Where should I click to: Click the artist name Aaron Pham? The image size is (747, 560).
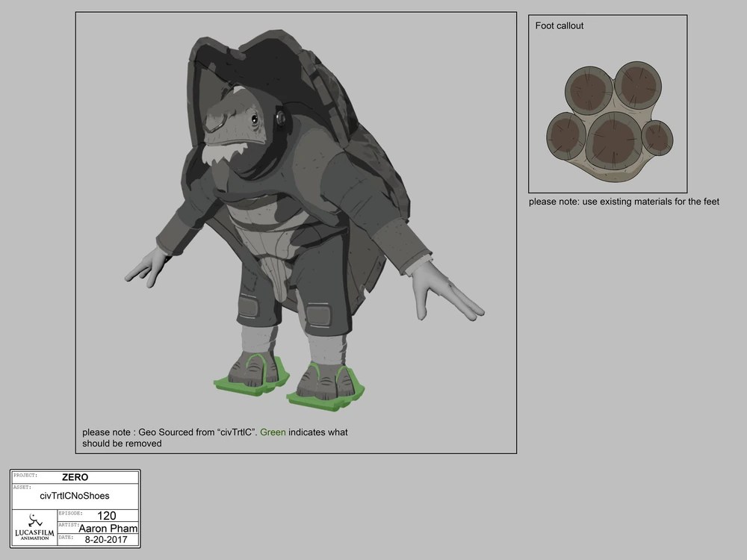click(108, 529)
